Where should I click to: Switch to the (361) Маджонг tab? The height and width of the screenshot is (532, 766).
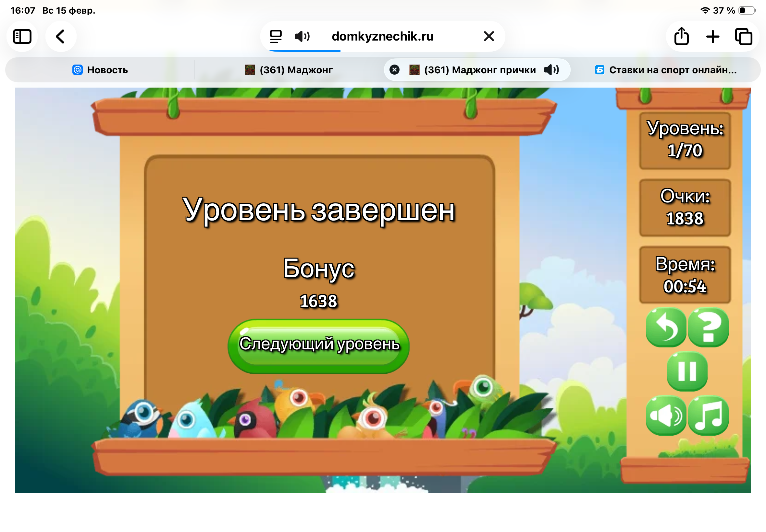pyautogui.click(x=289, y=70)
